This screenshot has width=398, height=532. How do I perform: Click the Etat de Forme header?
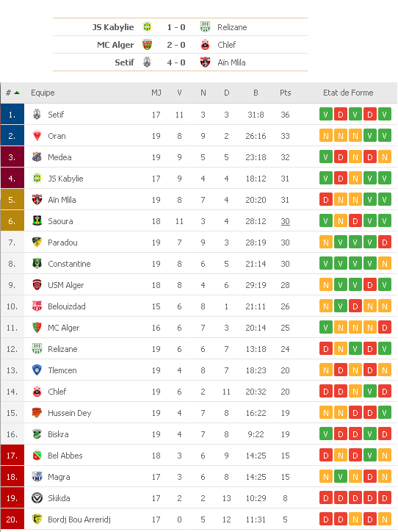tap(348, 93)
